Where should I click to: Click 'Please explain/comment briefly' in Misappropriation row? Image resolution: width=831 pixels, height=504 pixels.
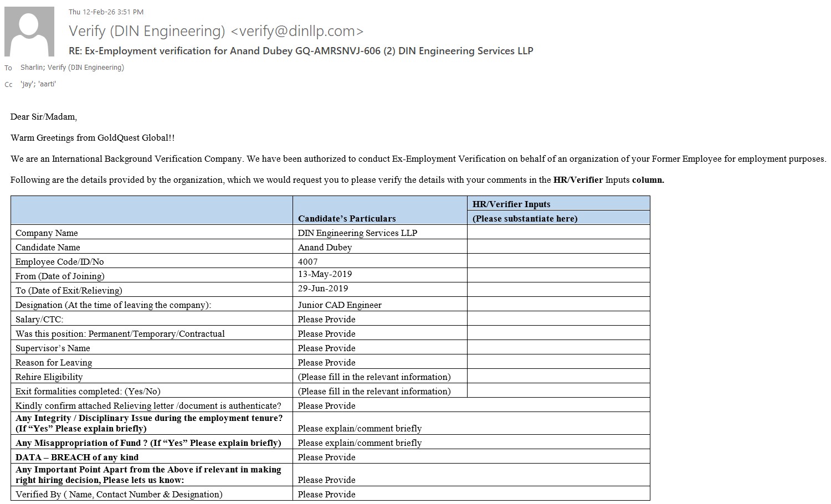(x=360, y=443)
